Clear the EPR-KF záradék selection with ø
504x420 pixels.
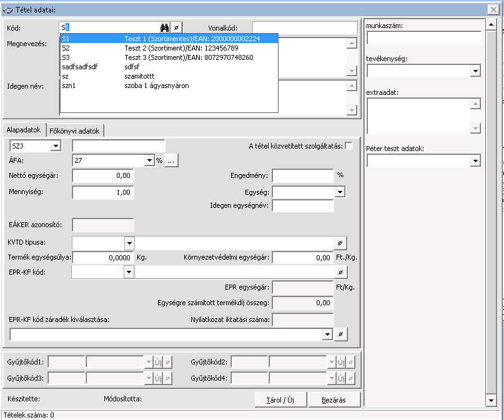tap(341, 335)
